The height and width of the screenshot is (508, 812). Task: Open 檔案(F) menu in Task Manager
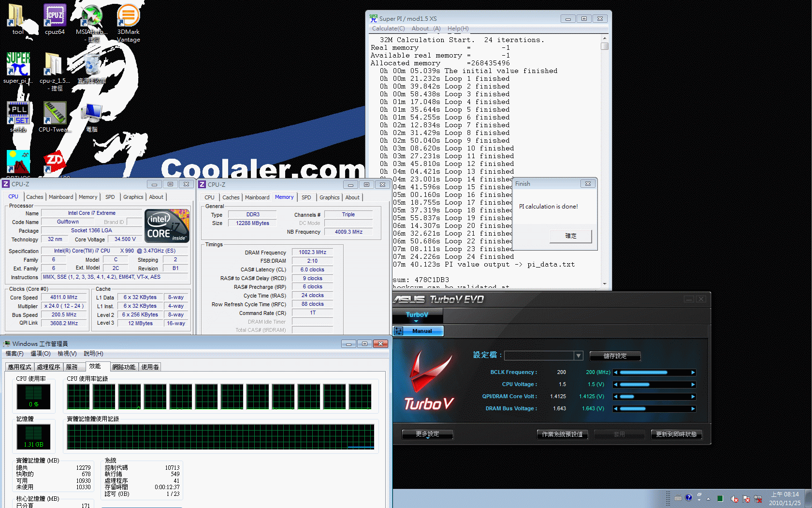coord(14,354)
